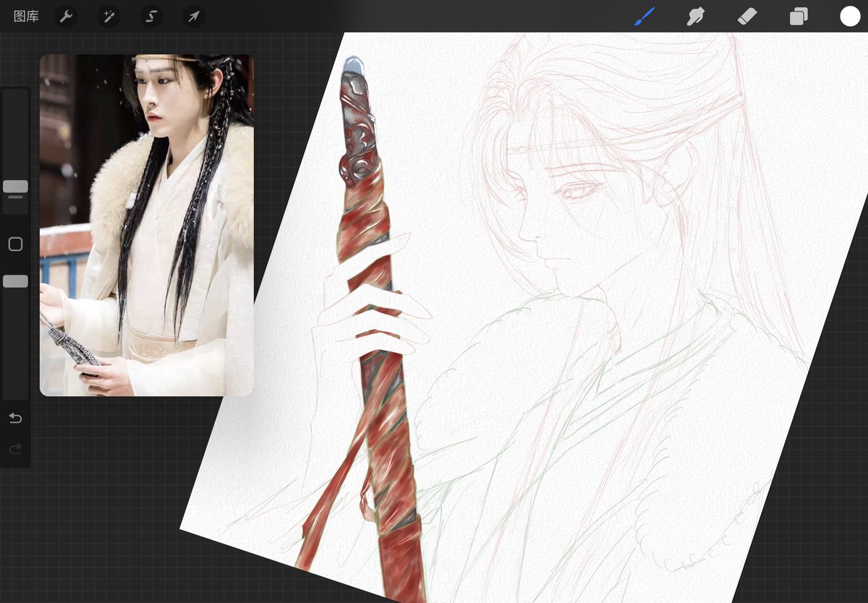This screenshot has width=868, height=603.
Task: Select the Eraser tool
Action: coord(747,16)
